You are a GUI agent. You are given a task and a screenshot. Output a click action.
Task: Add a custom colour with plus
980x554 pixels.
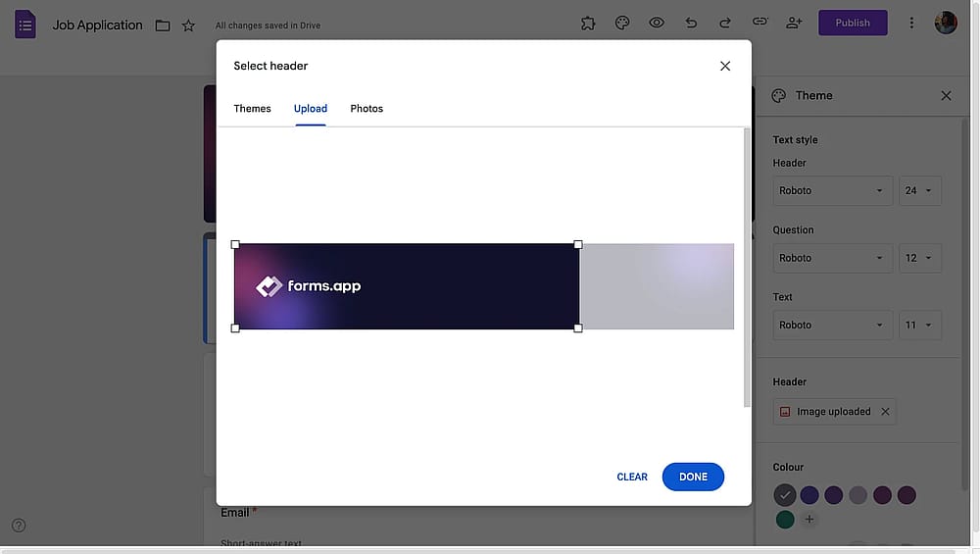[x=809, y=519]
